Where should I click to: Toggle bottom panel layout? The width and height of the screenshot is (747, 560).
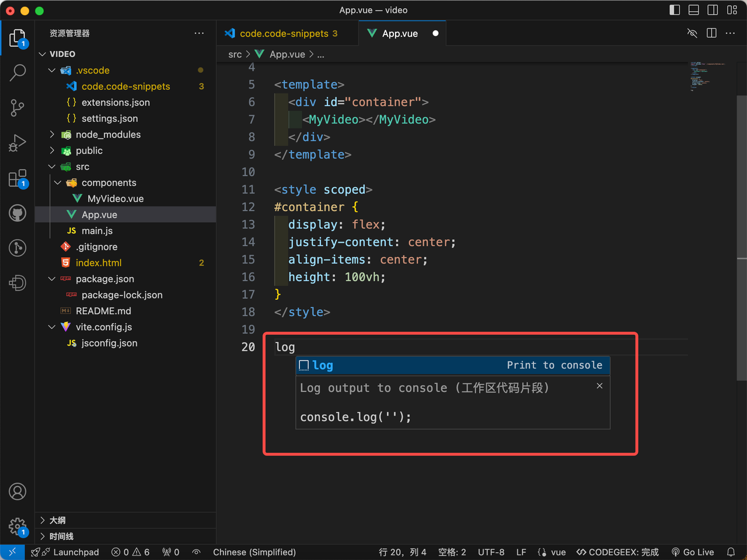tap(694, 10)
